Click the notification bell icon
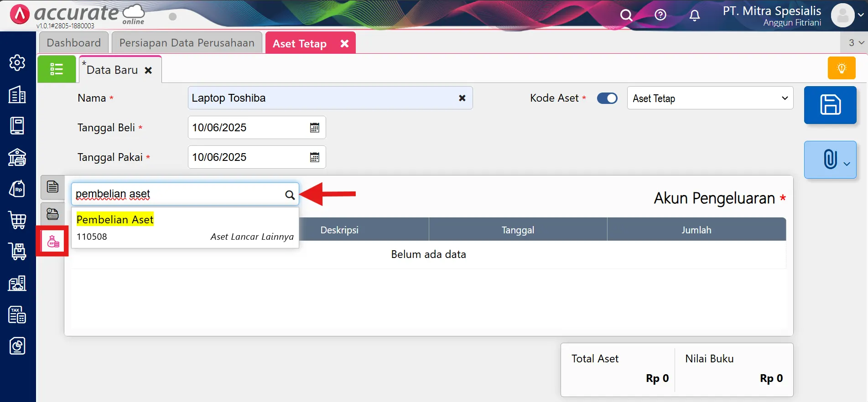This screenshot has height=402, width=868. click(694, 15)
